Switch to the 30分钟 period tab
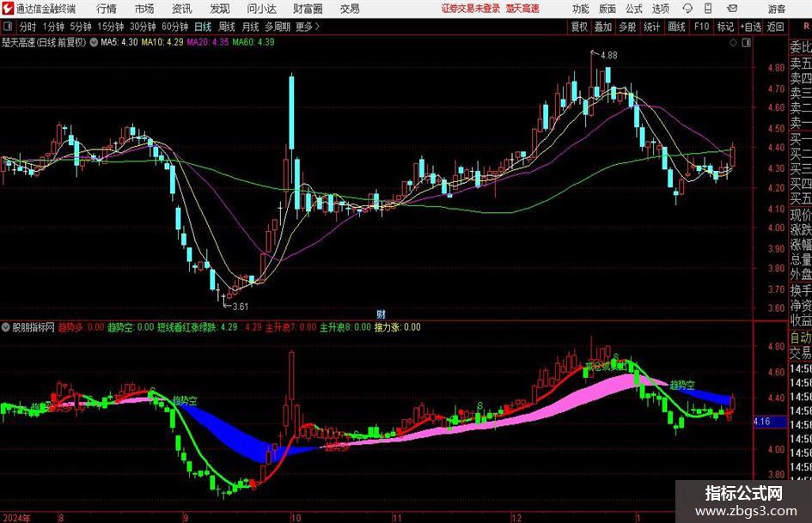Viewport: 812px width, 523px height. pos(143,27)
